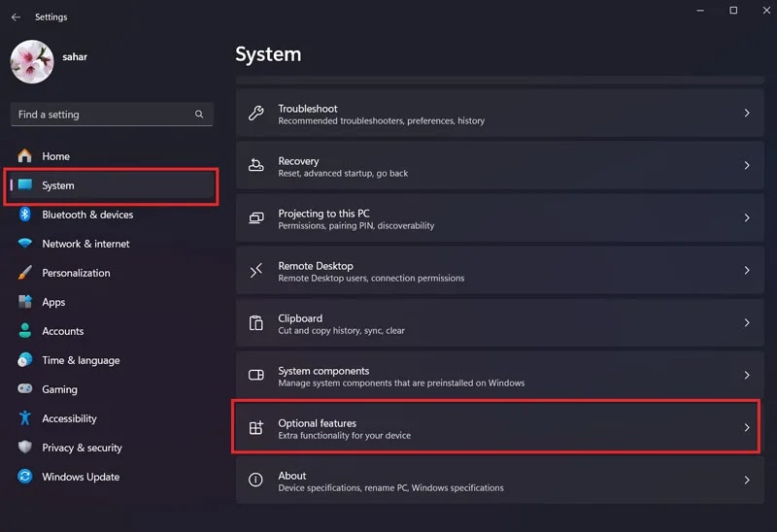Screen dimensions: 777x532
Task: Click the Projecting to this PC icon
Action: pos(255,218)
